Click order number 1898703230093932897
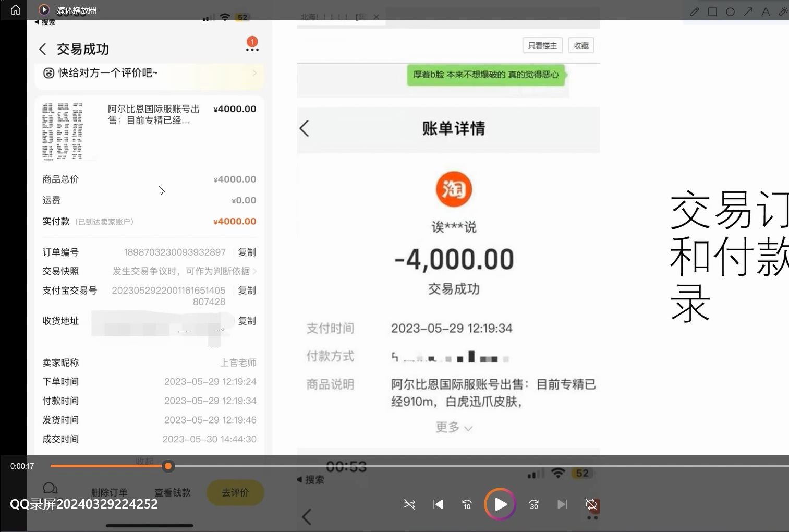 pyautogui.click(x=175, y=252)
